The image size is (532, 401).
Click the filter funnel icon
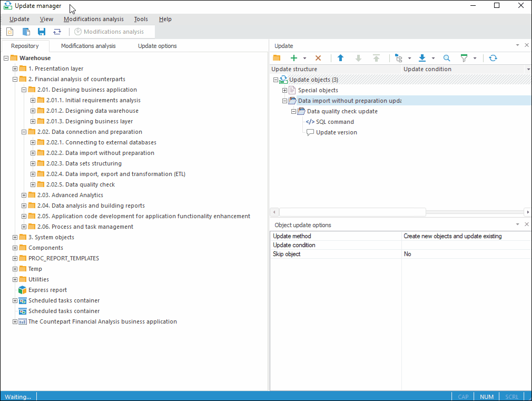coord(464,58)
